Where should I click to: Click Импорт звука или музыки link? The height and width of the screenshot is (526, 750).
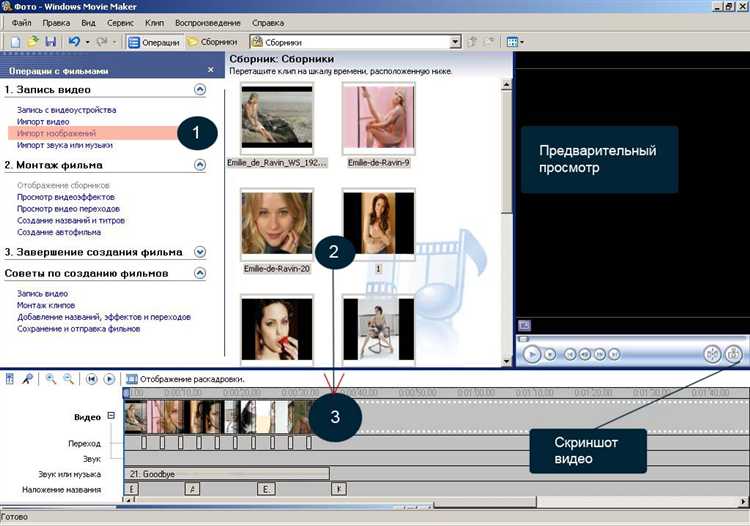65,145
